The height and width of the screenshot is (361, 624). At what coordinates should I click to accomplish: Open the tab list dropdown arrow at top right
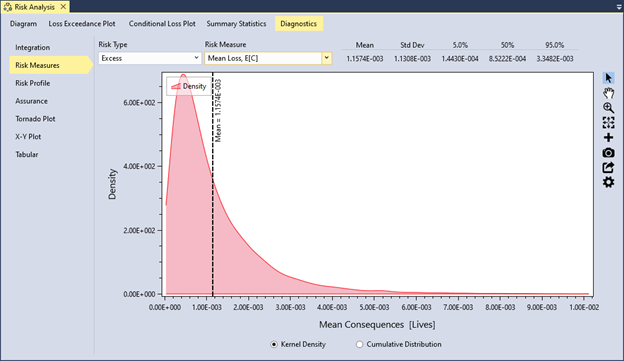click(619, 7)
